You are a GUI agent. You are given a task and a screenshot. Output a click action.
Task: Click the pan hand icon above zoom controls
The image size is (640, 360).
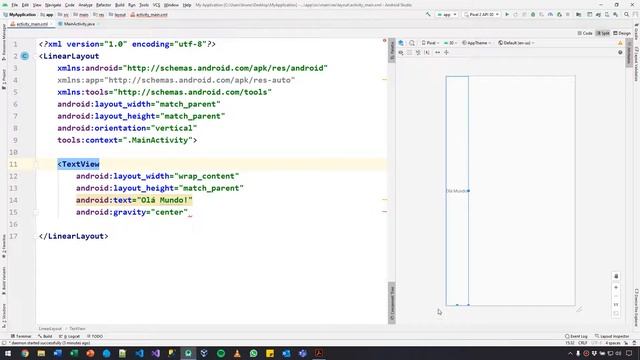(616, 276)
